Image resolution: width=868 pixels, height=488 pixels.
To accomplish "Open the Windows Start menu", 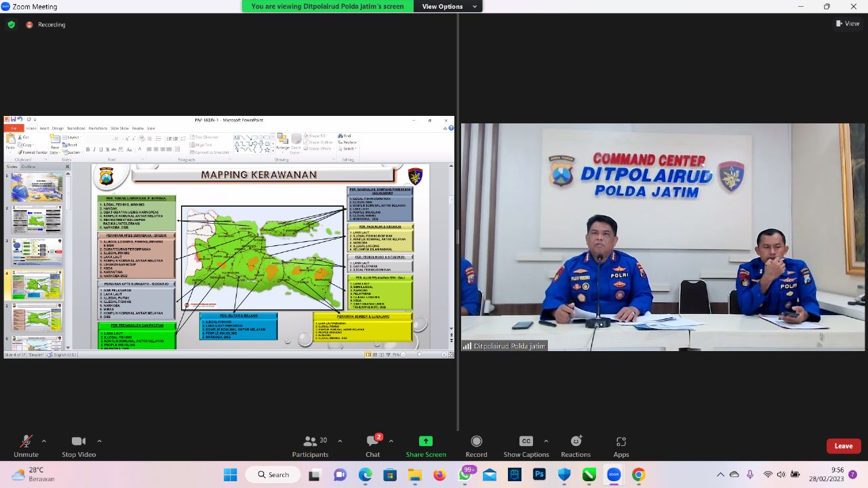I will point(231,474).
